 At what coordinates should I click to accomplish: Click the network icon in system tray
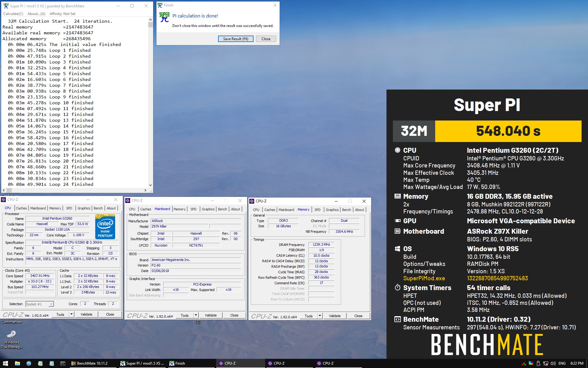[546, 363]
